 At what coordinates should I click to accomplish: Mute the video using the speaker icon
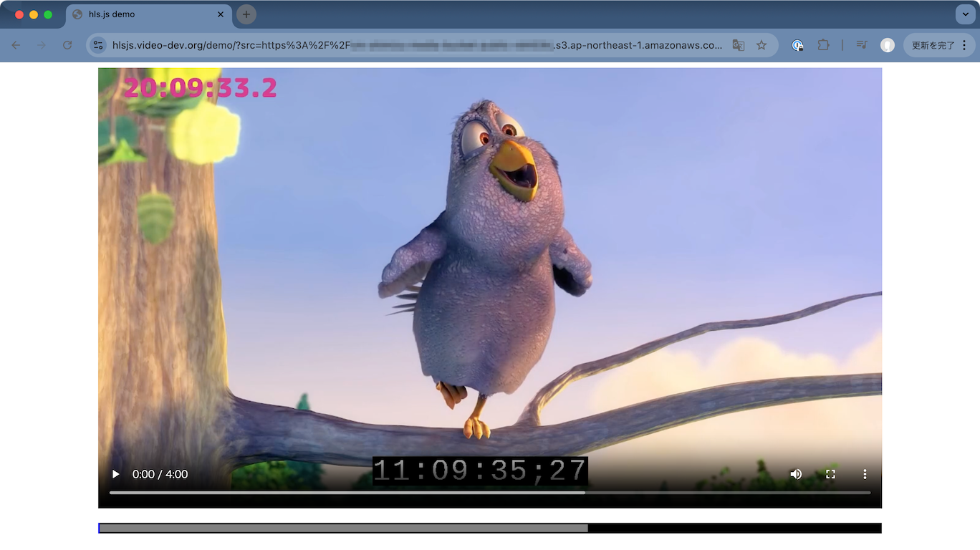click(x=796, y=474)
